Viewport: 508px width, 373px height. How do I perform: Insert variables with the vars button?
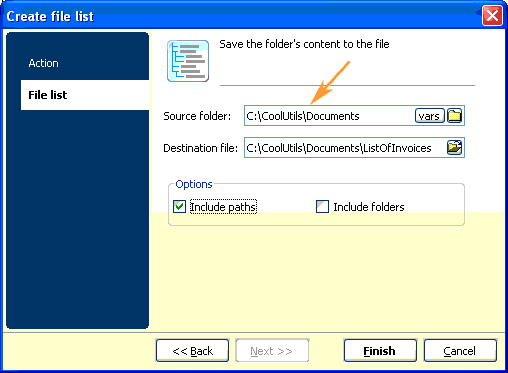coord(430,116)
